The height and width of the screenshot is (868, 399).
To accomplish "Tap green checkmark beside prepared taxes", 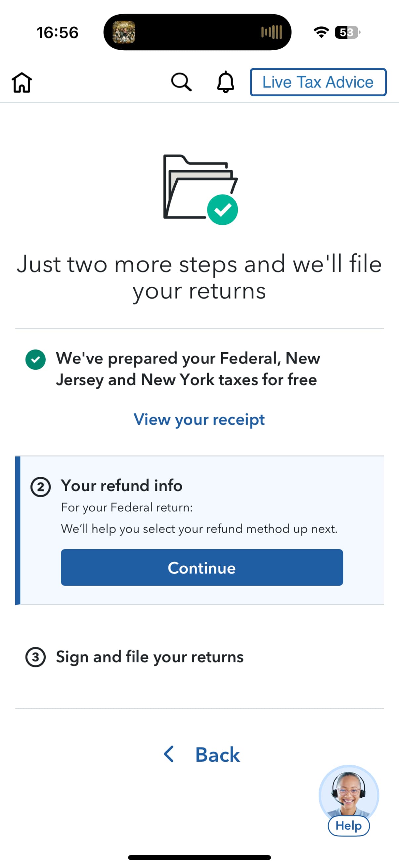I will tap(35, 360).
